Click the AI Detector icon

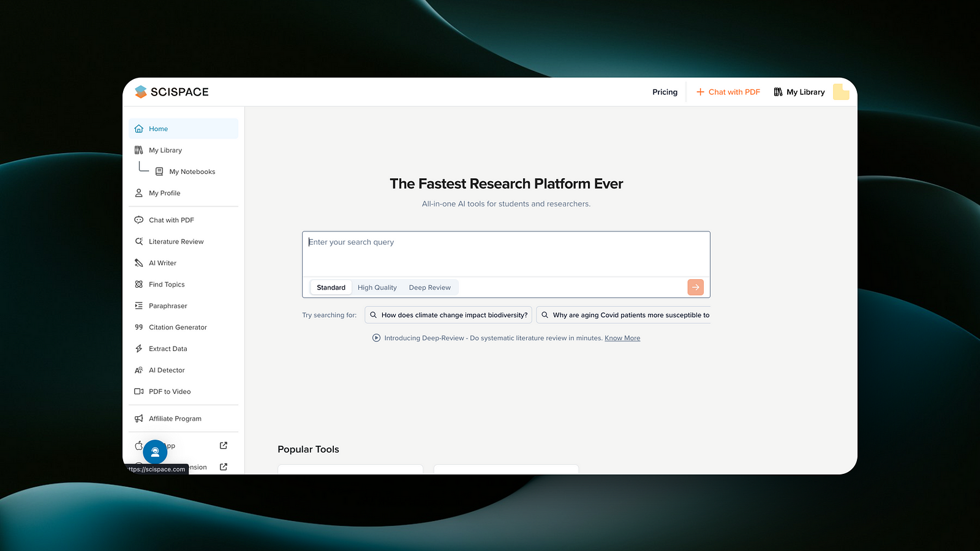[x=139, y=370]
